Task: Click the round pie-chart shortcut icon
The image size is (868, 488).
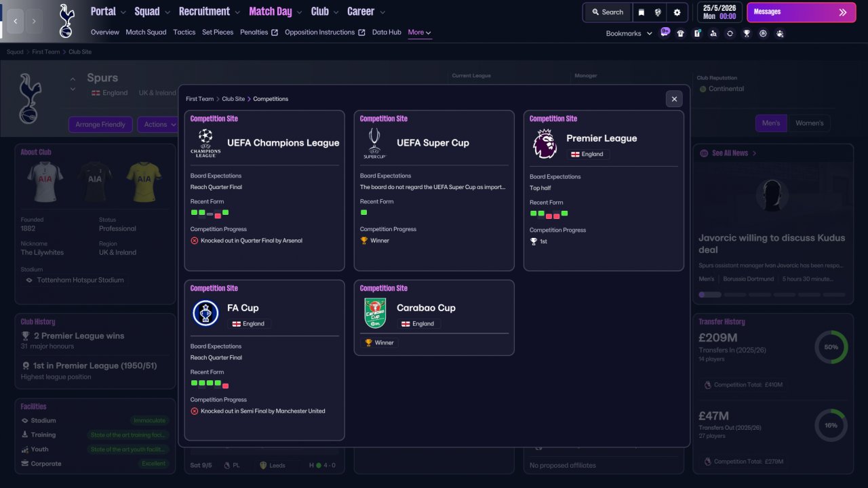Action: pos(763,33)
